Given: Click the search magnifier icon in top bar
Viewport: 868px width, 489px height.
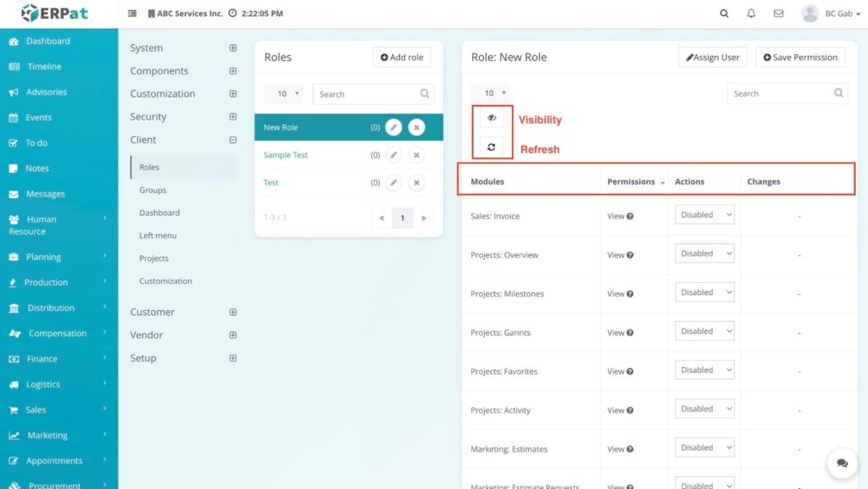Looking at the screenshot, I should click(724, 14).
